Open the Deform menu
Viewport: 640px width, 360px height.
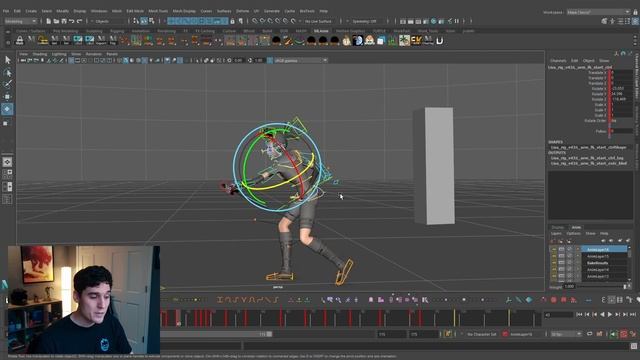point(242,11)
